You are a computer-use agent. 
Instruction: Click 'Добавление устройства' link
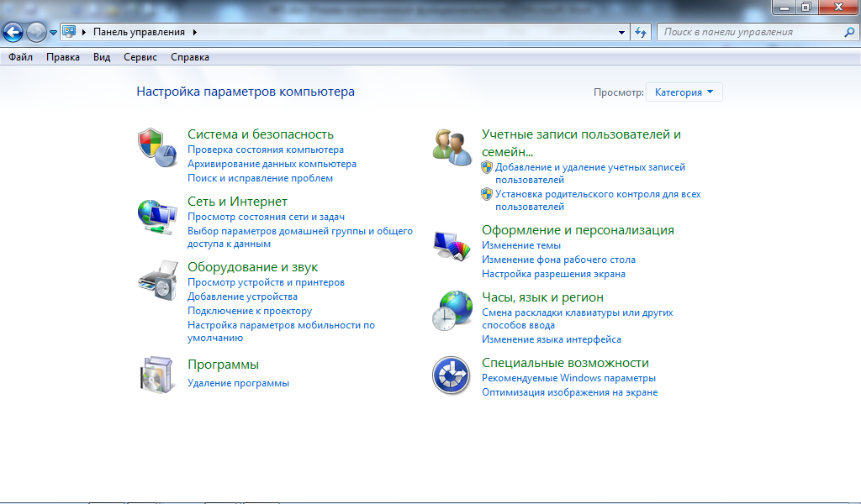point(243,297)
